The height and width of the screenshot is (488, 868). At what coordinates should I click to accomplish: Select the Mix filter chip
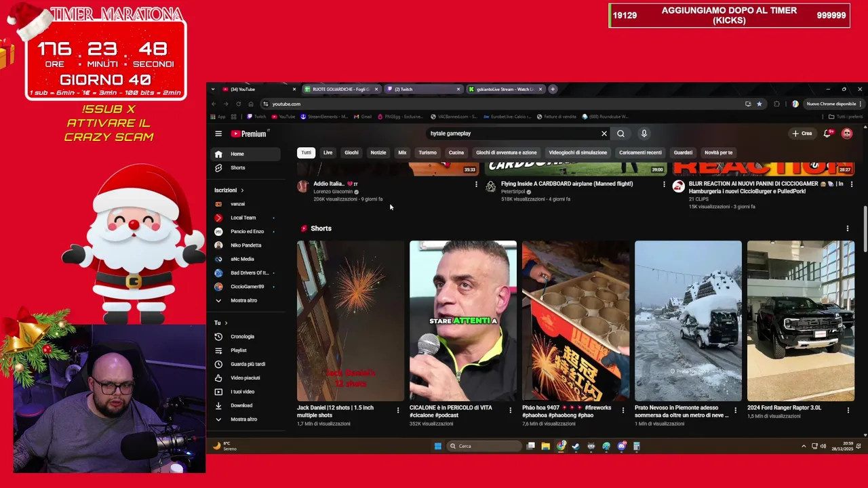pyautogui.click(x=402, y=152)
